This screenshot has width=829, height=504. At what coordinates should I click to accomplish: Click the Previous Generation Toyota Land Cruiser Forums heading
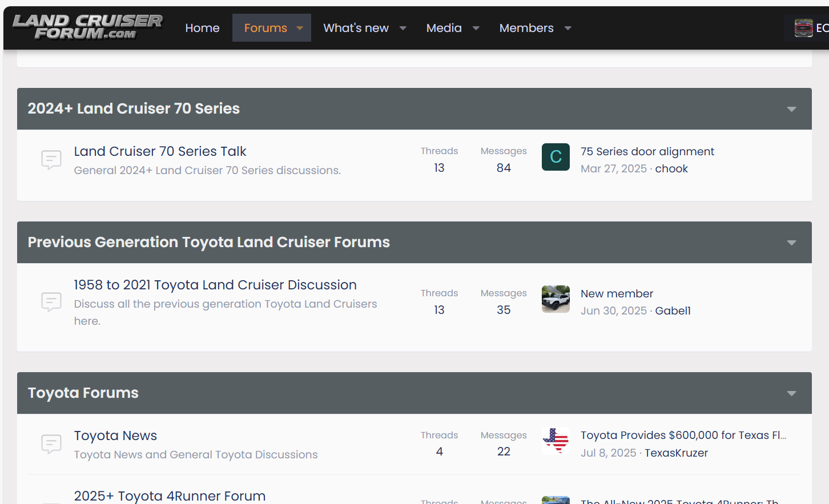(x=209, y=242)
